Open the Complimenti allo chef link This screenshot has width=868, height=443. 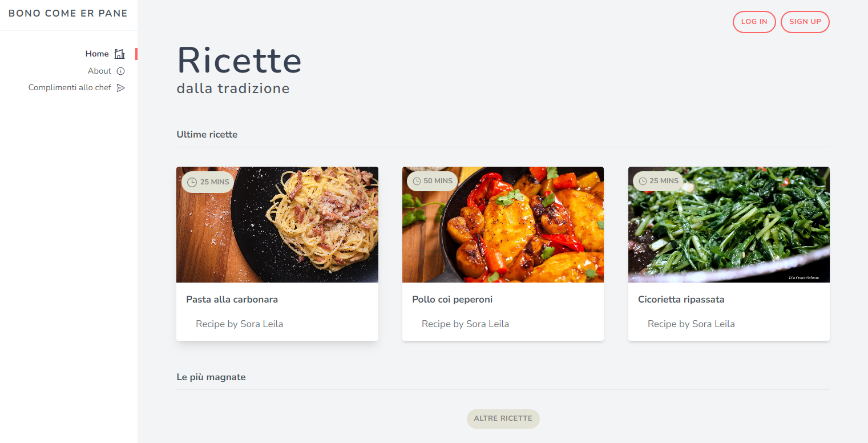coord(69,87)
